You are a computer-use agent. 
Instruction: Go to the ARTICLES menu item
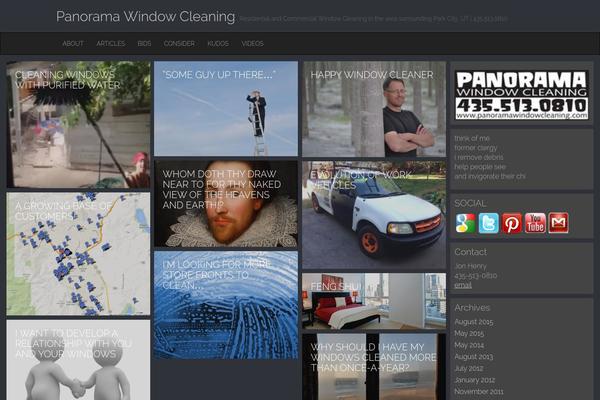[111, 44]
